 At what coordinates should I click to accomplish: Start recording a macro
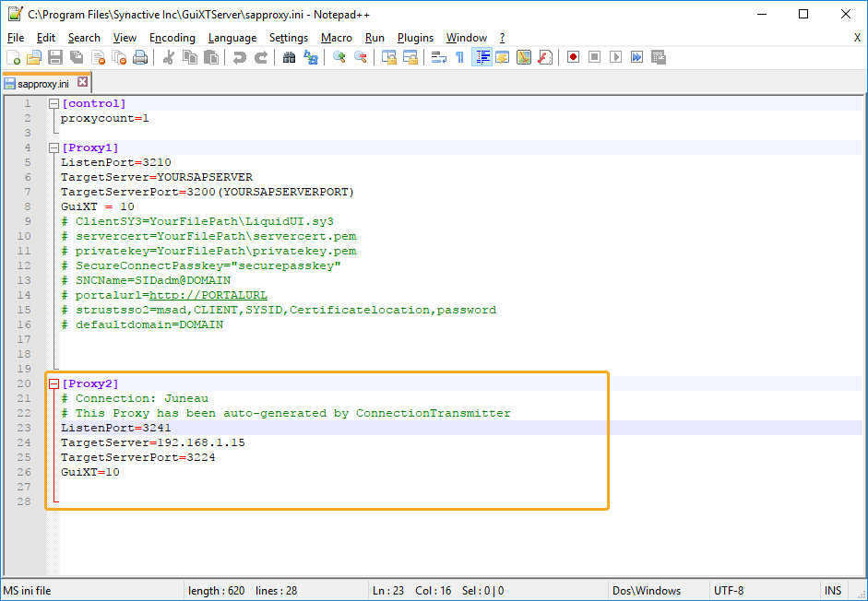pyautogui.click(x=574, y=57)
